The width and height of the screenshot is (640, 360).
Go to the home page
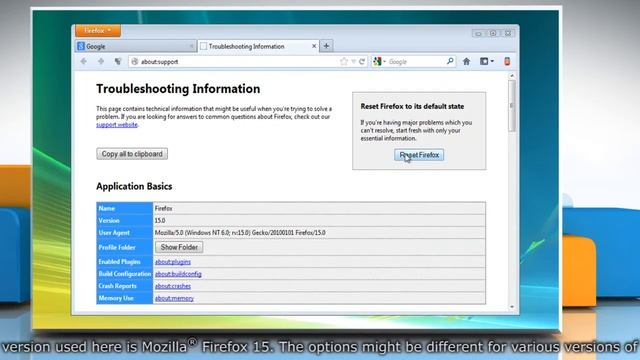467,62
